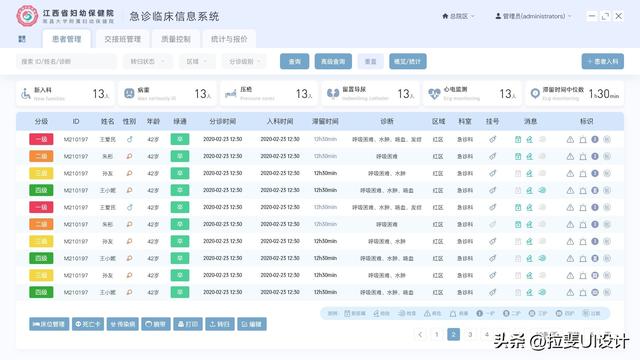
Task: Switch to the 质量控制 tab
Action: 176,39
